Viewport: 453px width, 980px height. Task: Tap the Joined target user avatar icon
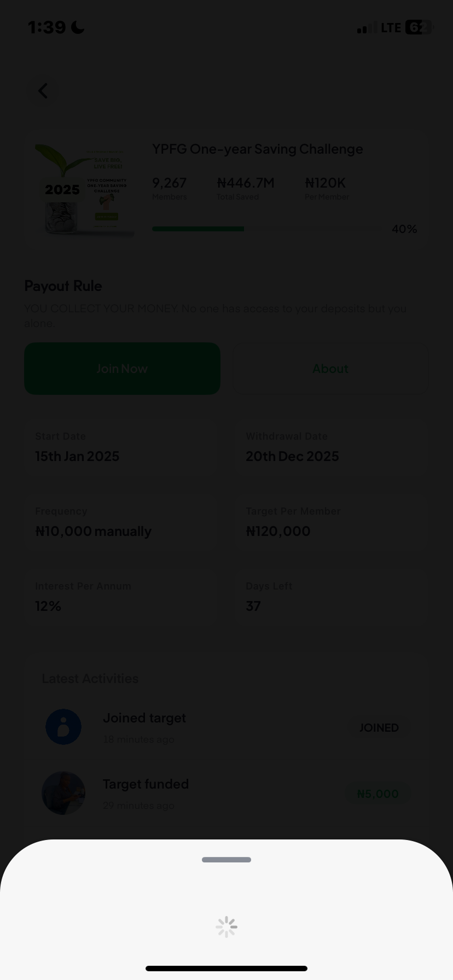(63, 727)
